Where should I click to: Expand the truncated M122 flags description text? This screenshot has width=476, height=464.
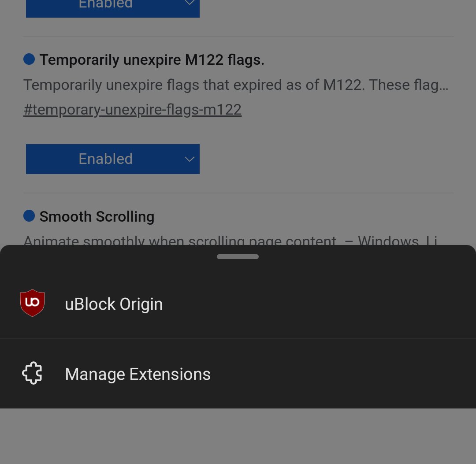236,85
